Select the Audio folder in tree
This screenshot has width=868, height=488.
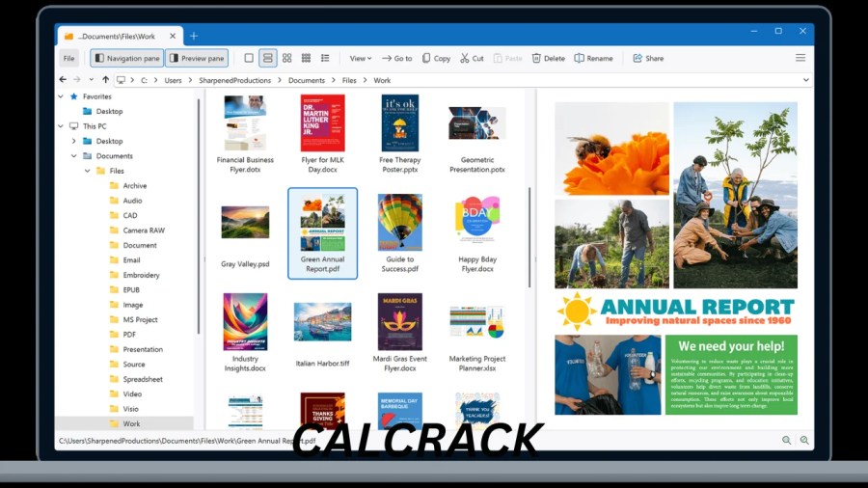(126, 201)
